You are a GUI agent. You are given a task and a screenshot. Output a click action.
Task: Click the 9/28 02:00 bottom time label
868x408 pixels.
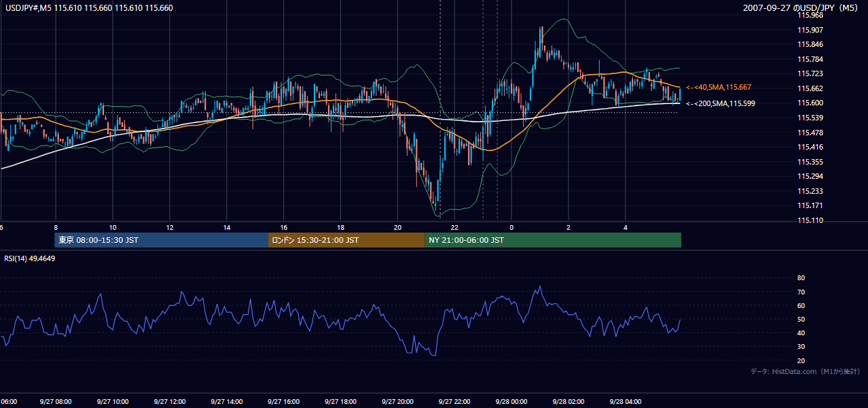(x=568, y=402)
